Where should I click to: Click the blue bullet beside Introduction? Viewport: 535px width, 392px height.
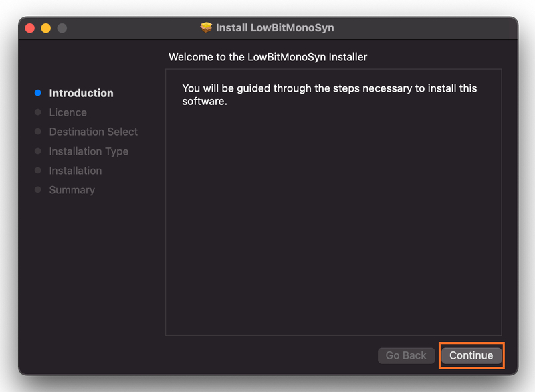click(x=38, y=93)
